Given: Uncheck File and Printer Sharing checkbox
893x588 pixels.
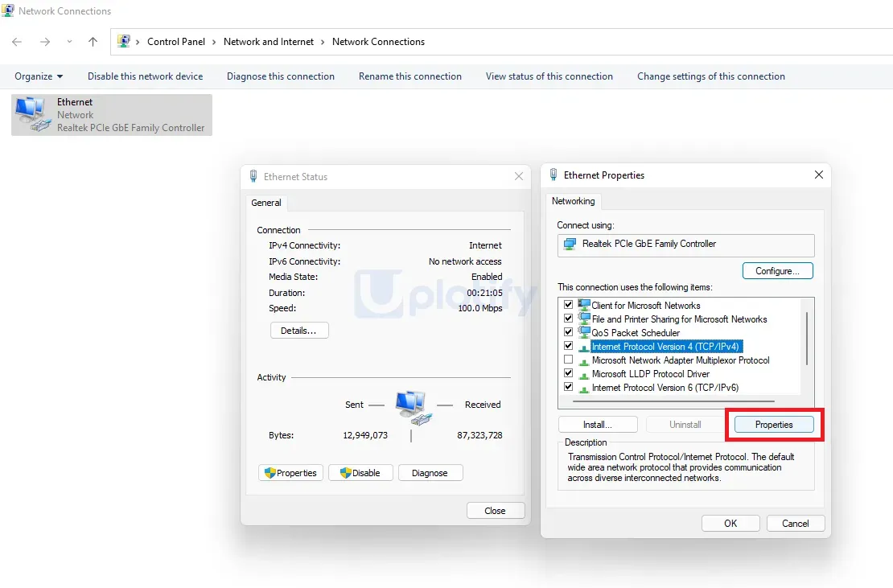Looking at the screenshot, I should pos(568,319).
